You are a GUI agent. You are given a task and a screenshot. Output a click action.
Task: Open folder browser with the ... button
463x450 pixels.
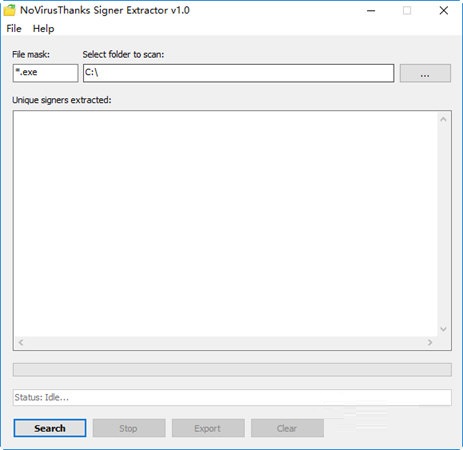coord(425,73)
